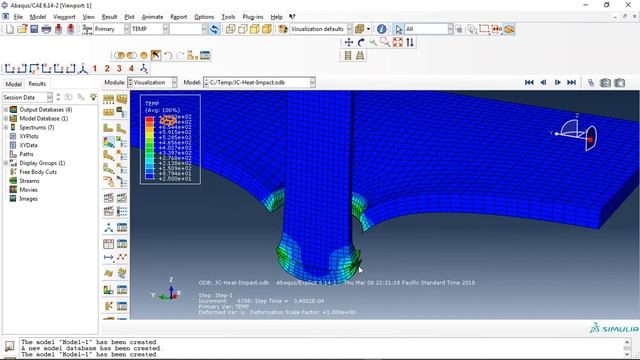The width and height of the screenshot is (640, 360).
Task: Open the Options menu
Action: [x=204, y=17]
